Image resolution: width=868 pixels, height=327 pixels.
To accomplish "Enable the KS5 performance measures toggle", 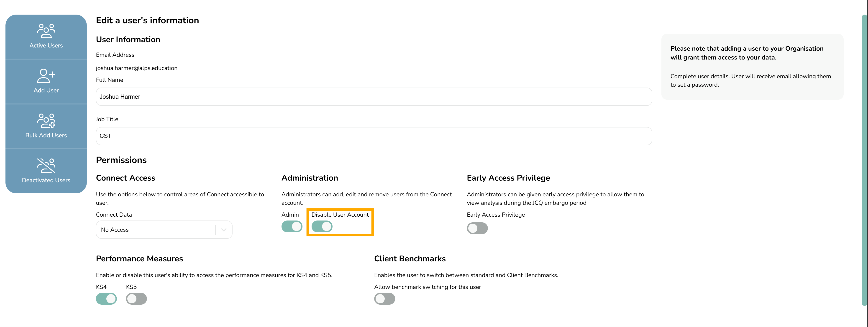I will click(136, 299).
